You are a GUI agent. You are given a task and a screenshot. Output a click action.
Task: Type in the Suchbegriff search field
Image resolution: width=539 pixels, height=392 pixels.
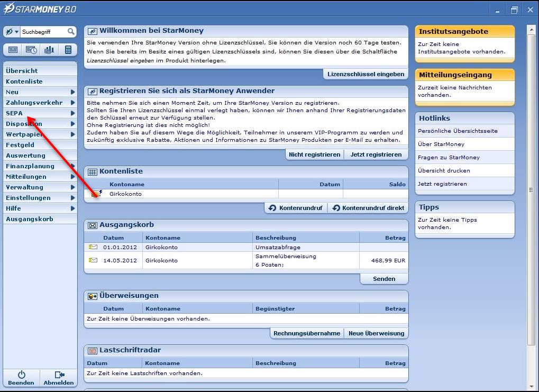43,32
